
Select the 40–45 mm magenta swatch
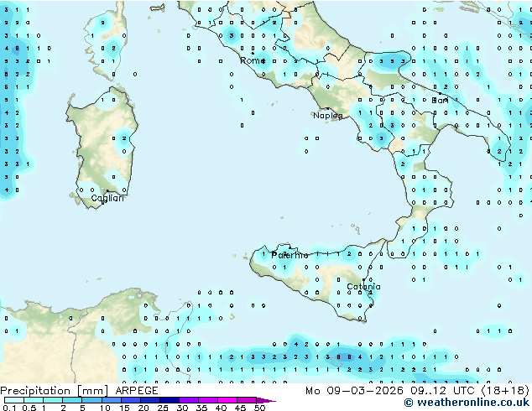pos(227,400)
